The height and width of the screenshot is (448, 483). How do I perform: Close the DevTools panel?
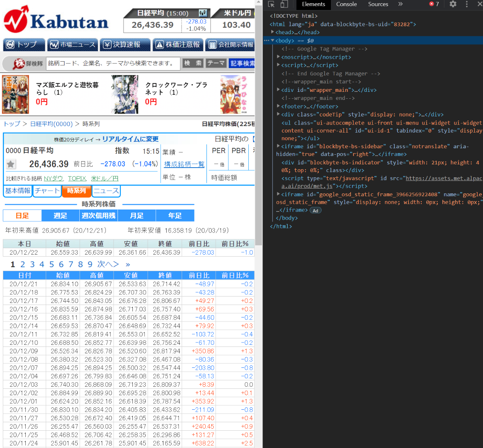click(479, 4)
